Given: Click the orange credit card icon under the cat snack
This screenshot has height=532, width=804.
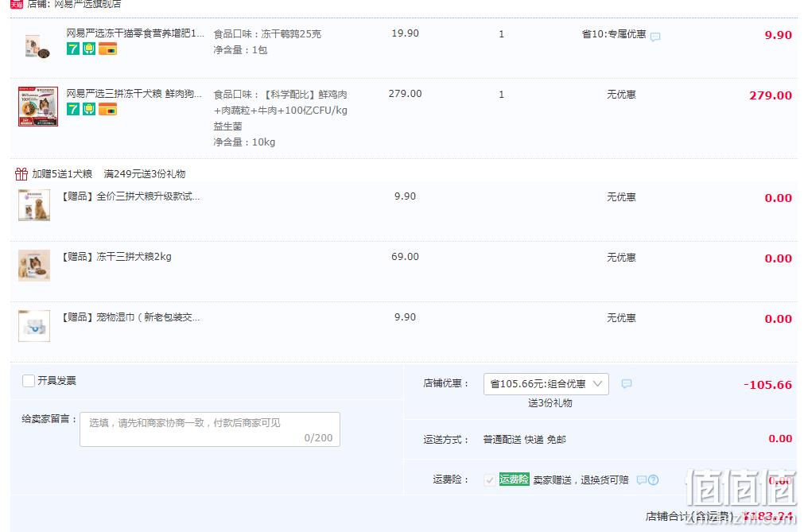Looking at the screenshot, I should (x=107, y=49).
